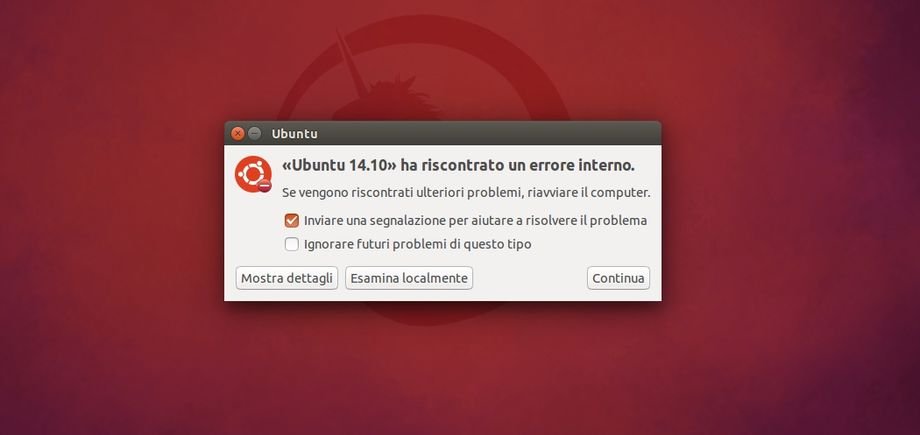
Task: Click the empty title bar area right of Ubuntu
Action: [x=487, y=134]
